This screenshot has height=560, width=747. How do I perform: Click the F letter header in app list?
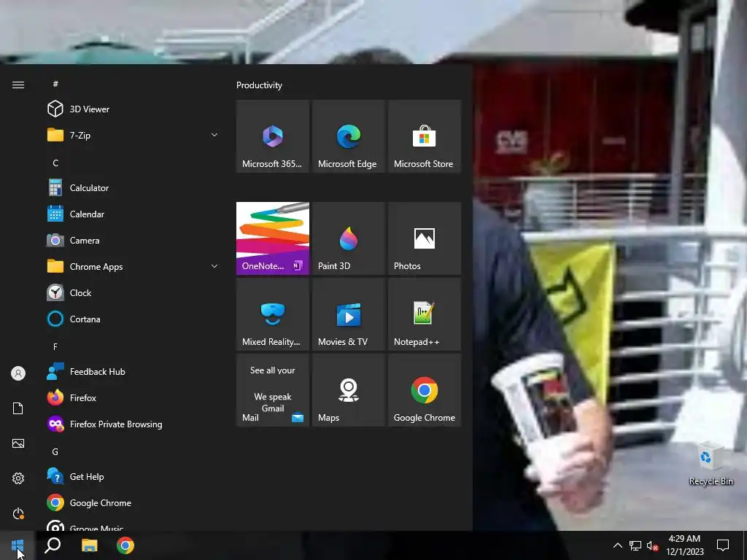55,346
